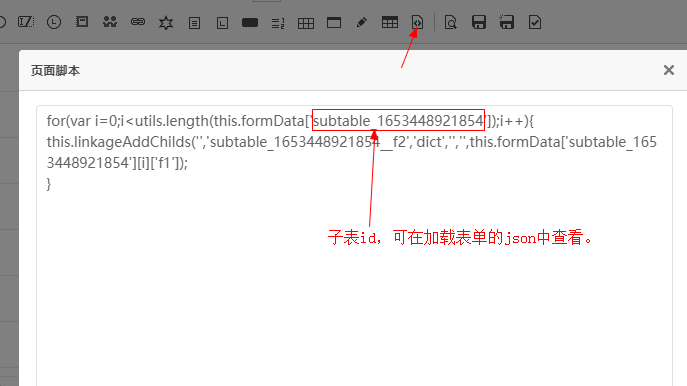687x386 pixels.
Task: Click the clock time field icon
Action: click(x=54, y=22)
